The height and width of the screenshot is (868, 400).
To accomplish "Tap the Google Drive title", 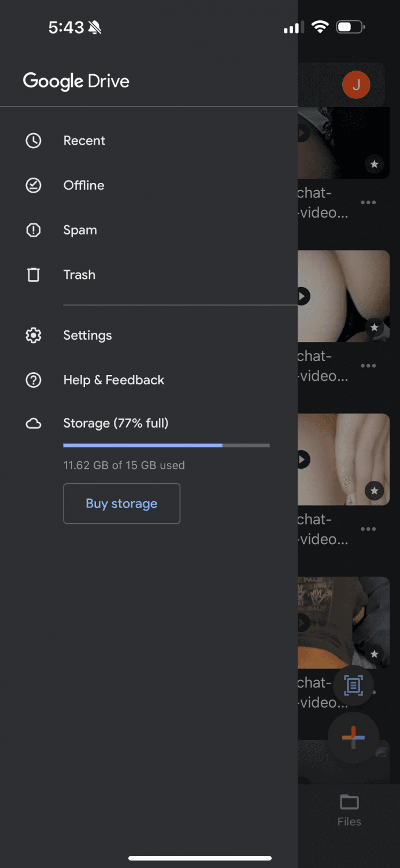I will 76,82.
